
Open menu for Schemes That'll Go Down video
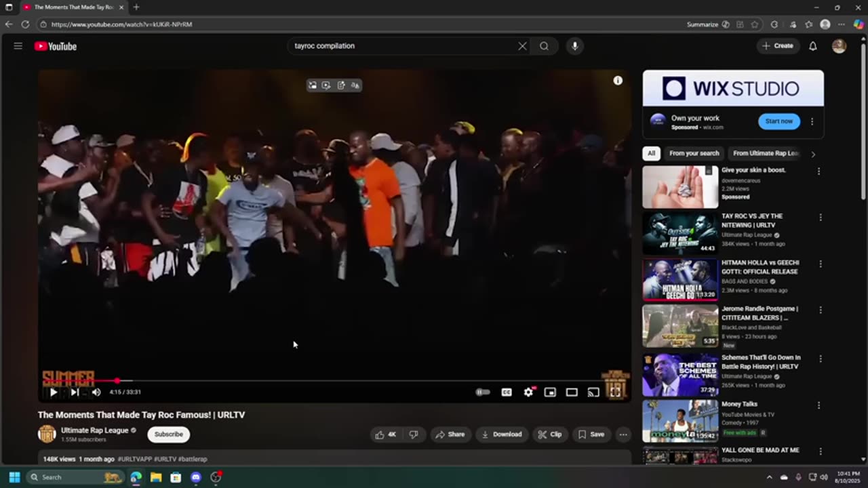tap(821, 359)
